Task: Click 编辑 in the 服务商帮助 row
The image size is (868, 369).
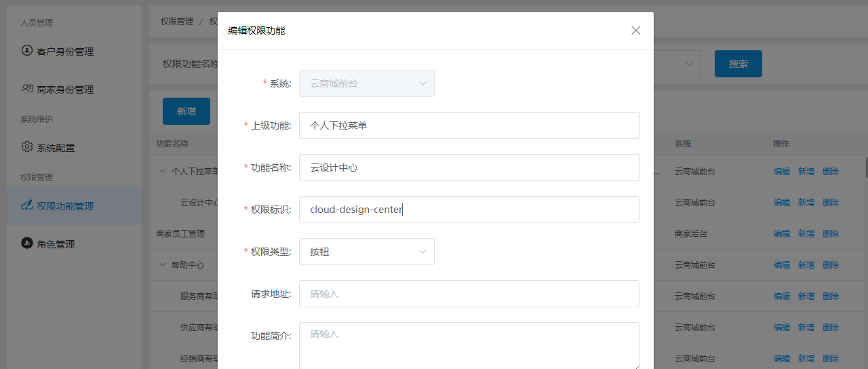Action: tap(782, 296)
